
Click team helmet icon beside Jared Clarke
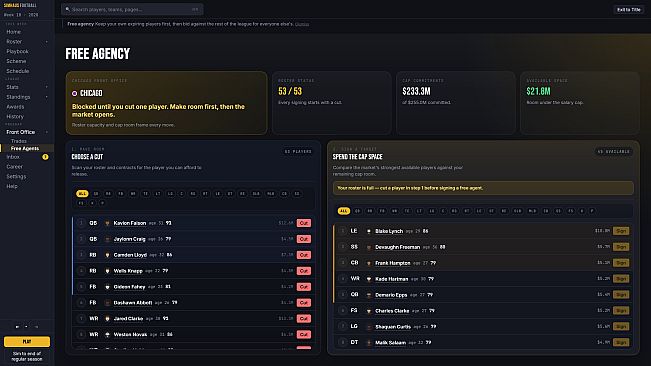tap(107, 319)
